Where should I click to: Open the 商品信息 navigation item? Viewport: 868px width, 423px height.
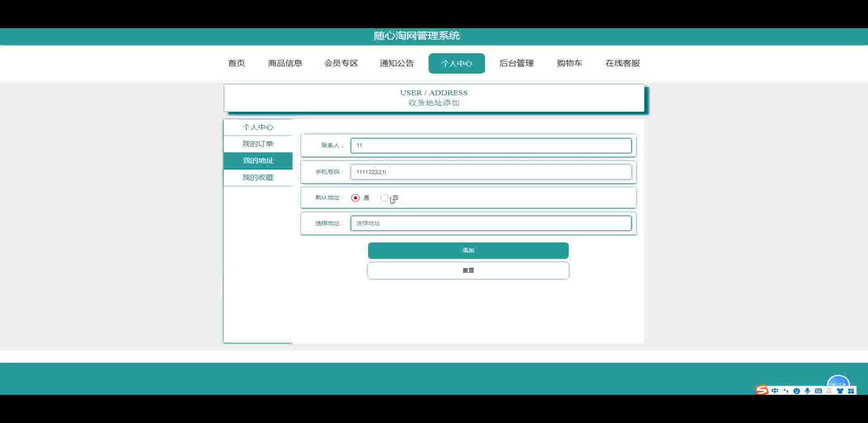pos(285,63)
